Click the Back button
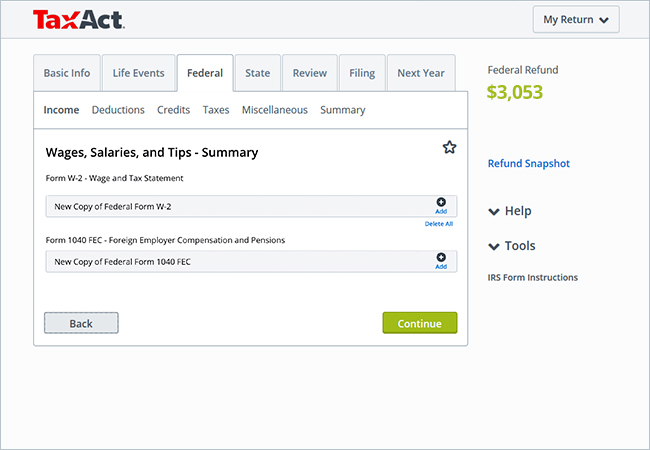Image resolution: width=650 pixels, height=450 pixels. click(81, 323)
